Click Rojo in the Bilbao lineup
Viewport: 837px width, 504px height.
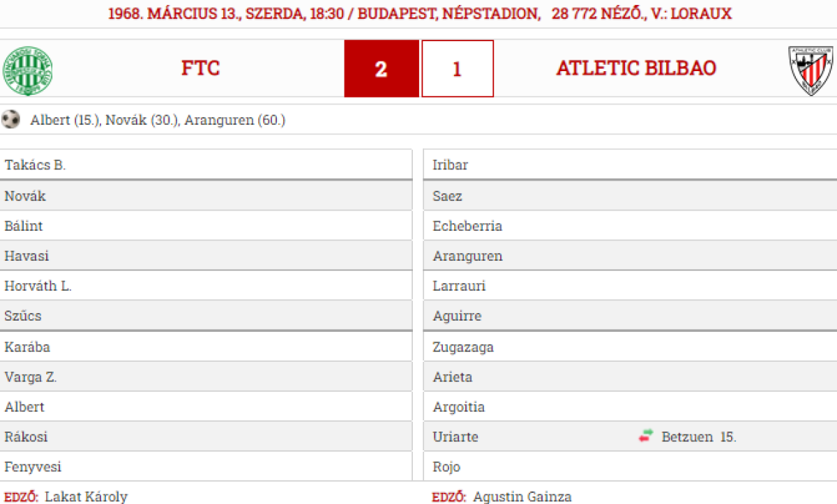[446, 467]
